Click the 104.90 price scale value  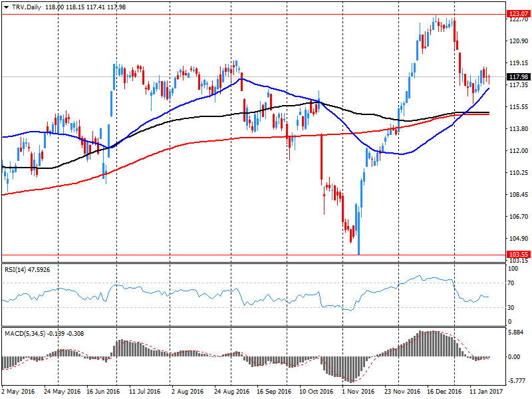tap(519, 239)
